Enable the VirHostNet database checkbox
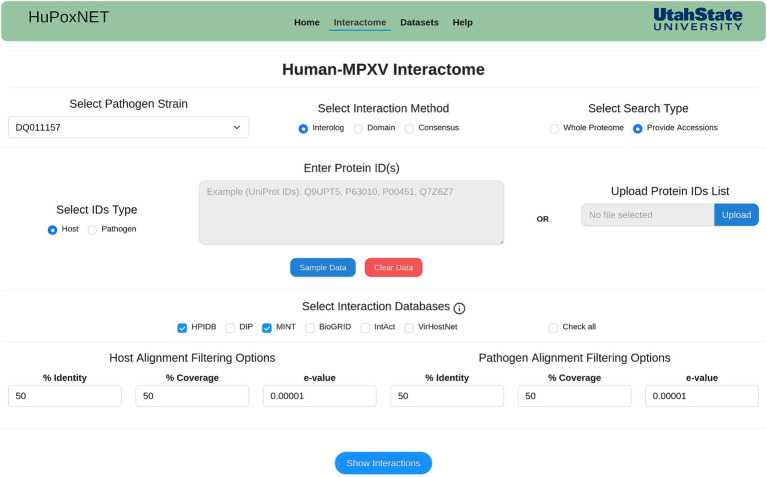The width and height of the screenshot is (767, 477). coord(409,328)
